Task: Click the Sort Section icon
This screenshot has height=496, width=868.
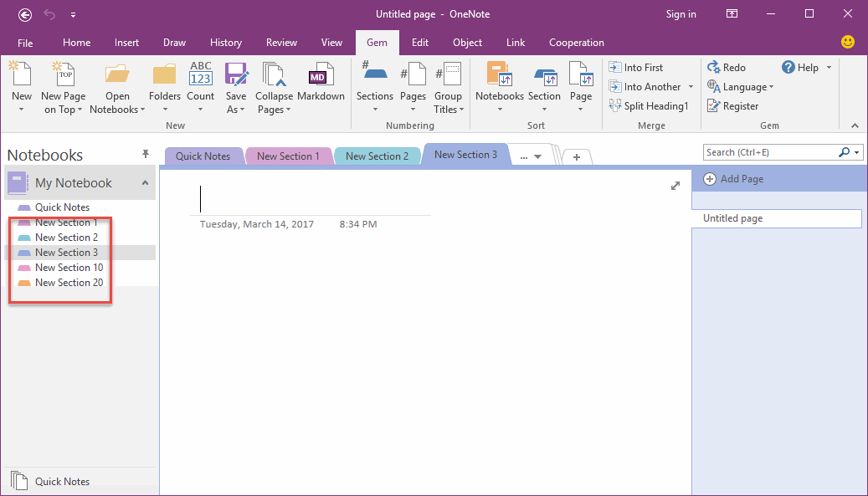Action: [545, 76]
